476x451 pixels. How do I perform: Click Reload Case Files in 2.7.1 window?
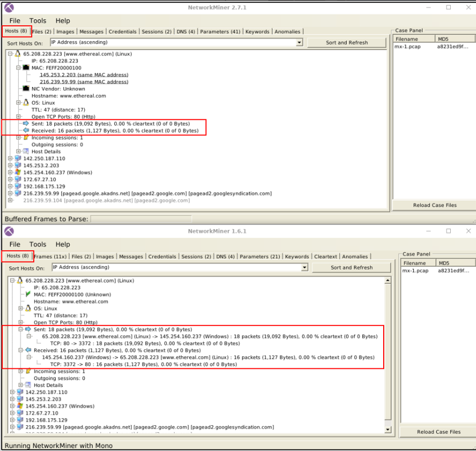pos(435,205)
